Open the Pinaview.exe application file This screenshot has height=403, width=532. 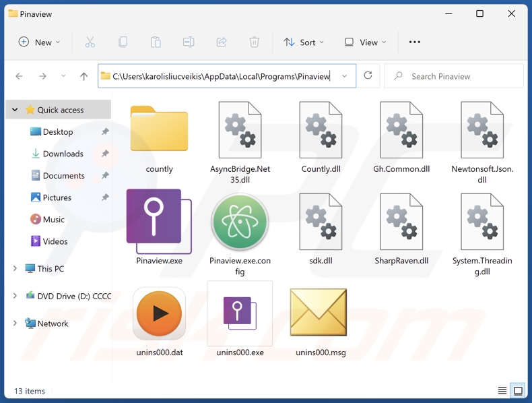(x=159, y=220)
